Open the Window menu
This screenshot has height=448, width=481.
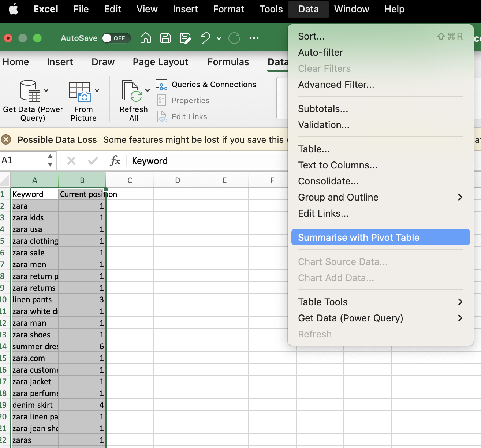pos(351,9)
